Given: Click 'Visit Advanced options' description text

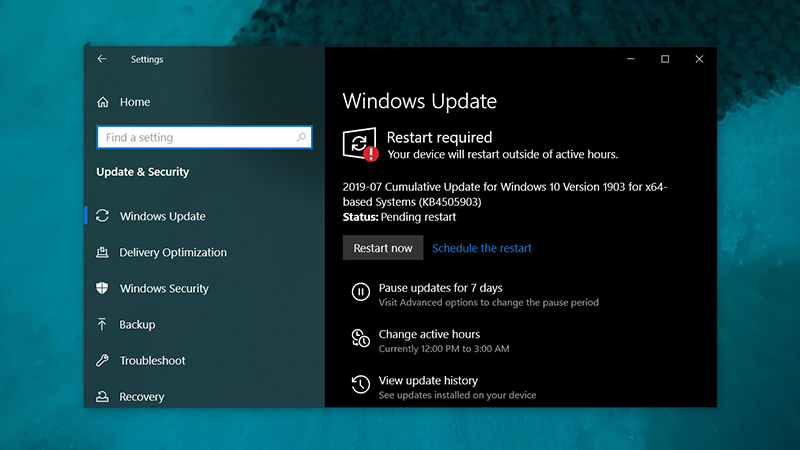Looking at the screenshot, I should point(489,303).
